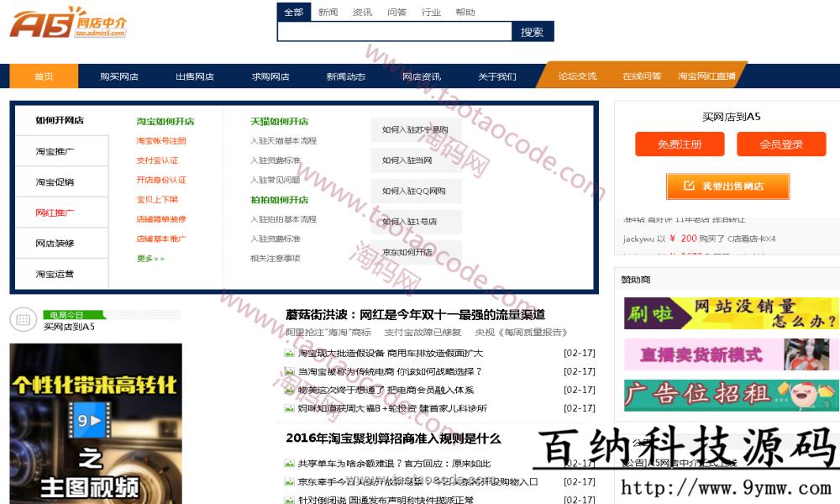
Task: Go to 论坛交流 in the orange nav
Action: 577,76
